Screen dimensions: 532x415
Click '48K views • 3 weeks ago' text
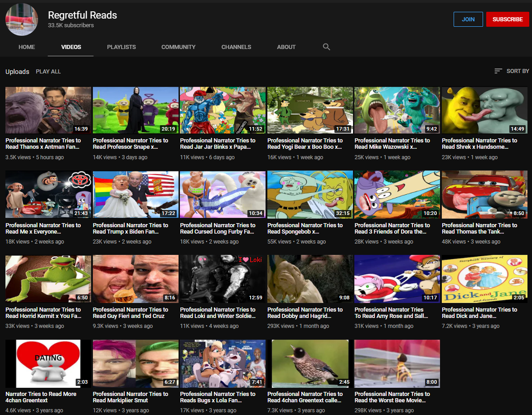click(x=471, y=242)
